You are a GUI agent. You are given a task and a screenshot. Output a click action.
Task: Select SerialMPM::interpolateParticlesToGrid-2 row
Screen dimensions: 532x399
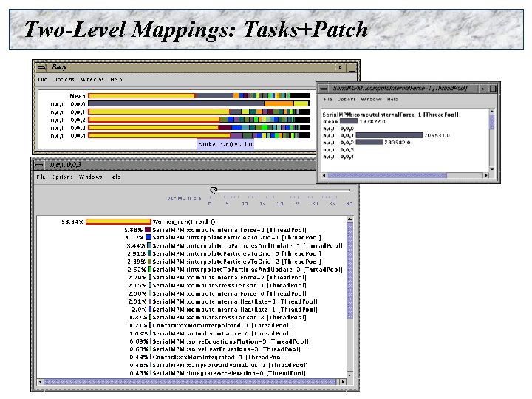[x=237, y=262]
